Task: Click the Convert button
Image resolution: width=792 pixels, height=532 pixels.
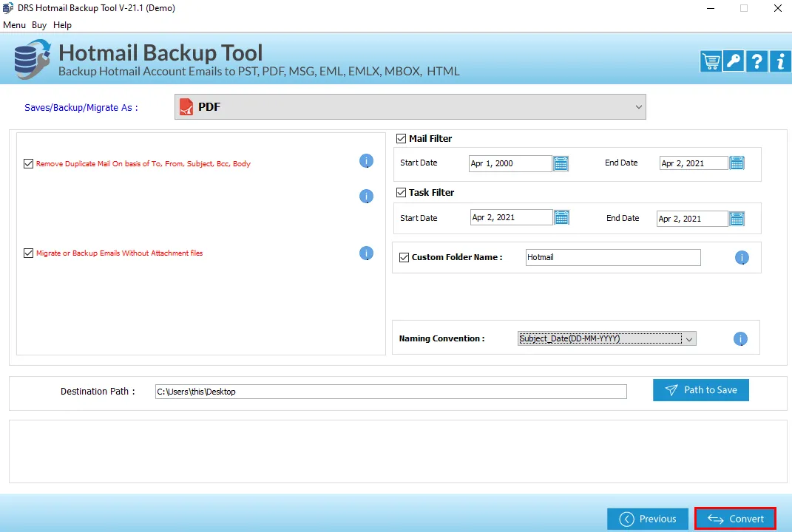Action: [735, 519]
